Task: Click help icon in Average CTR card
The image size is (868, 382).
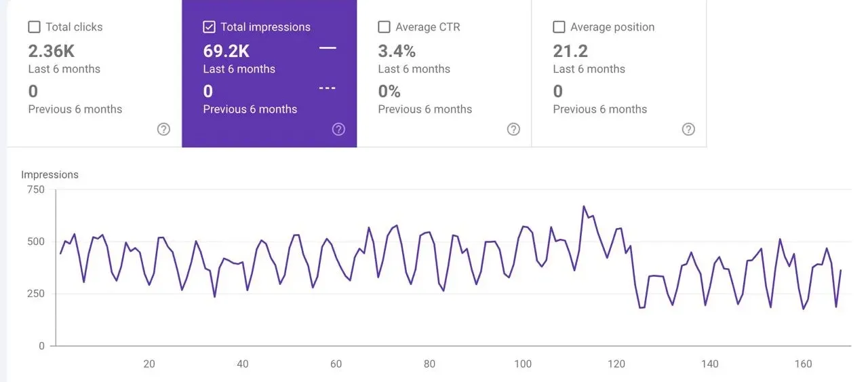Action: [x=513, y=130]
